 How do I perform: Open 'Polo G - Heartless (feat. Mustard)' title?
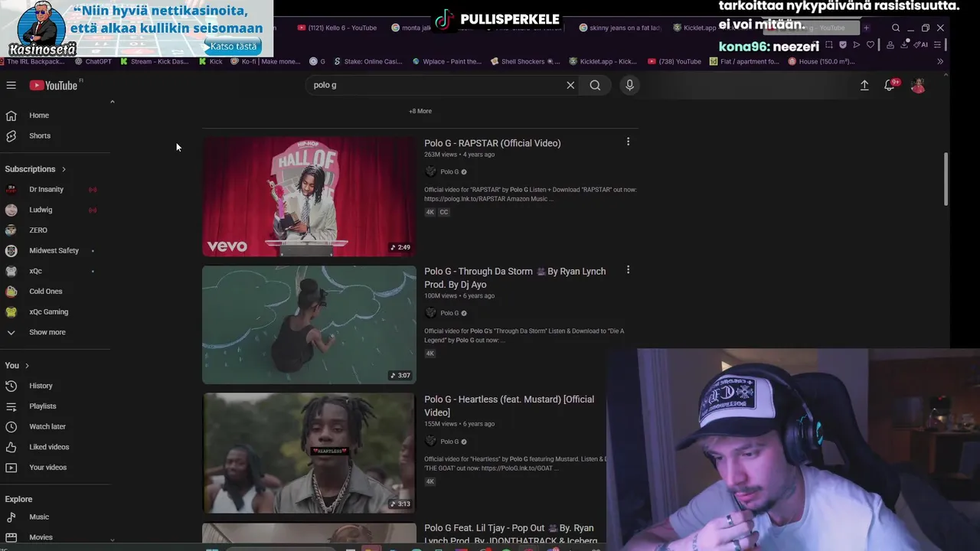point(509,406)
